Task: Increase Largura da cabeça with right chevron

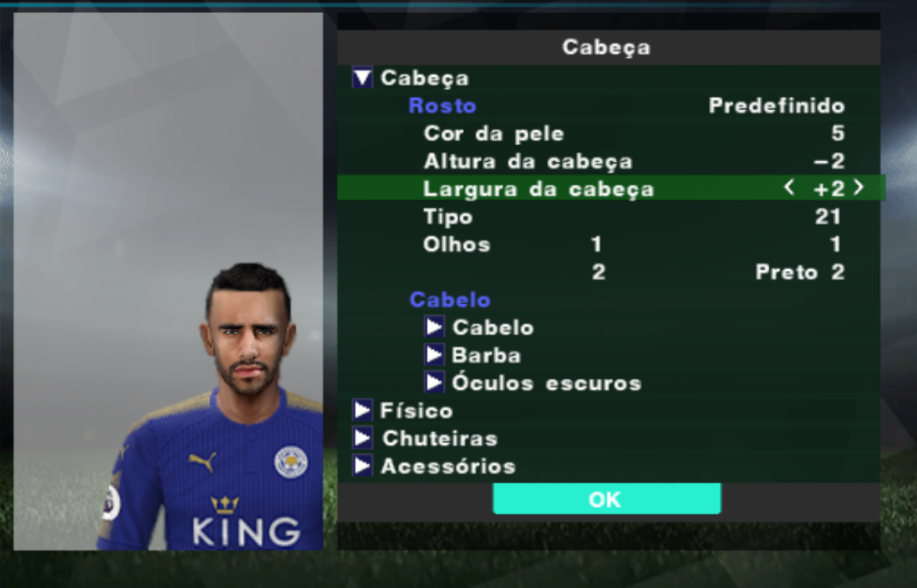Action: coord(859,188)
